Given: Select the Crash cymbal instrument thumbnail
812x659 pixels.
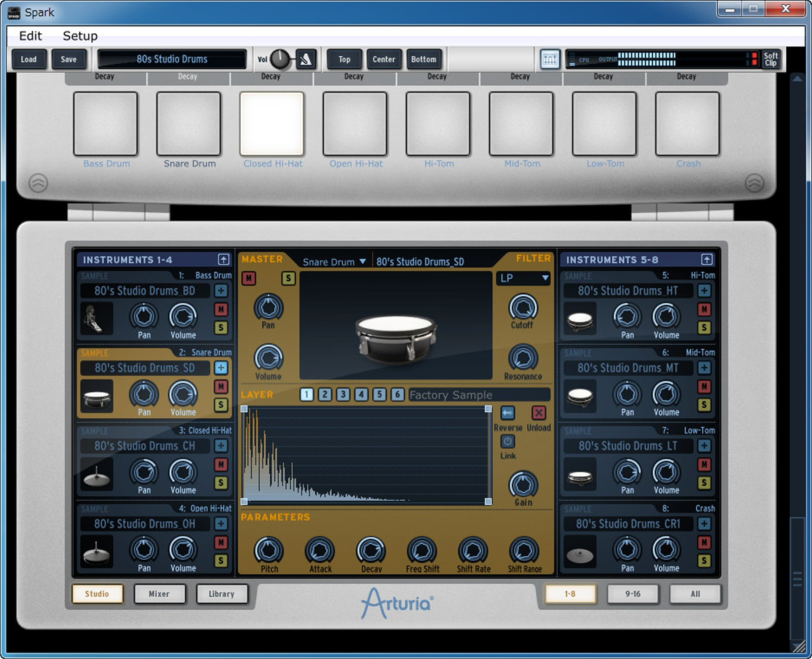Looking at the screenshot, I should click(x=580, y=552).
